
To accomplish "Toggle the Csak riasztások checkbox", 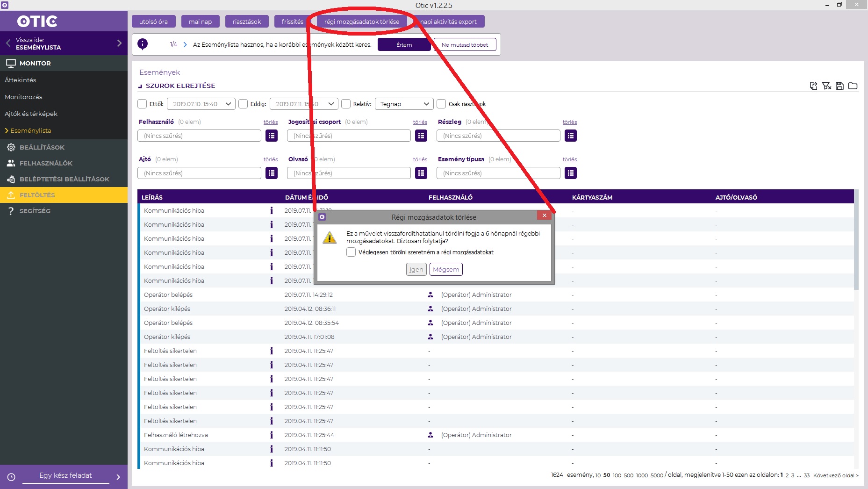I will click(x=441, y=104).
